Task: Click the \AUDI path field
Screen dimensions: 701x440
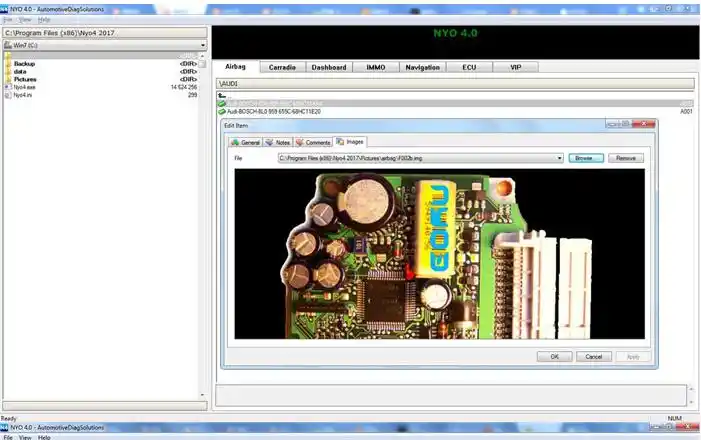Action: (x=455, y=84)
